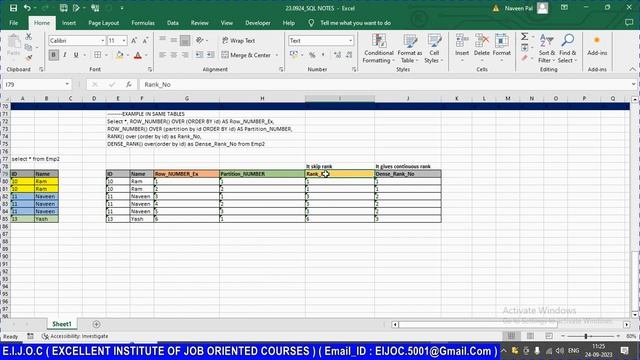The height and width of the screenshot is (360, 640).
Task: Click Tell me what you want to do
Action: point(355,23)
